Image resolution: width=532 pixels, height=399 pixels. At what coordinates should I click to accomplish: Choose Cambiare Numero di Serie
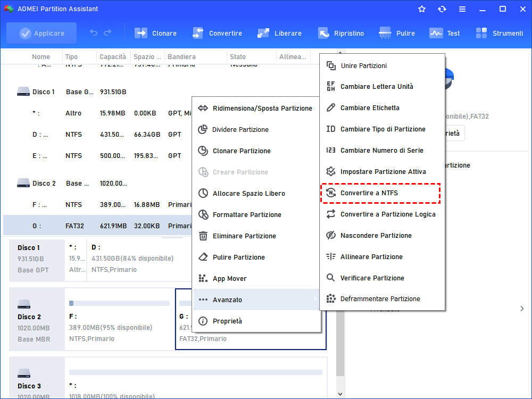pyautogui.click(x=382, y=151)
